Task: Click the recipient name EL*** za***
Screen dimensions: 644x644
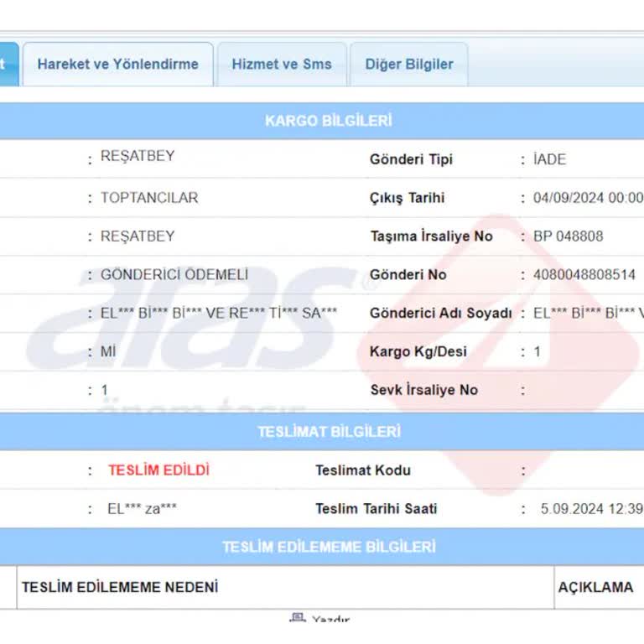Action: (x=142, y=509)
